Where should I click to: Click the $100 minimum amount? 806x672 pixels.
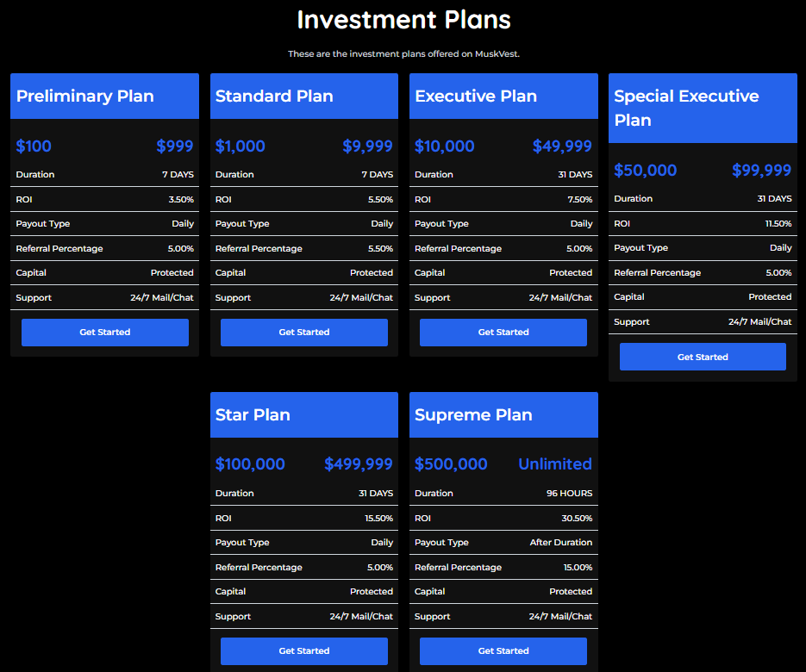[34, 146]
